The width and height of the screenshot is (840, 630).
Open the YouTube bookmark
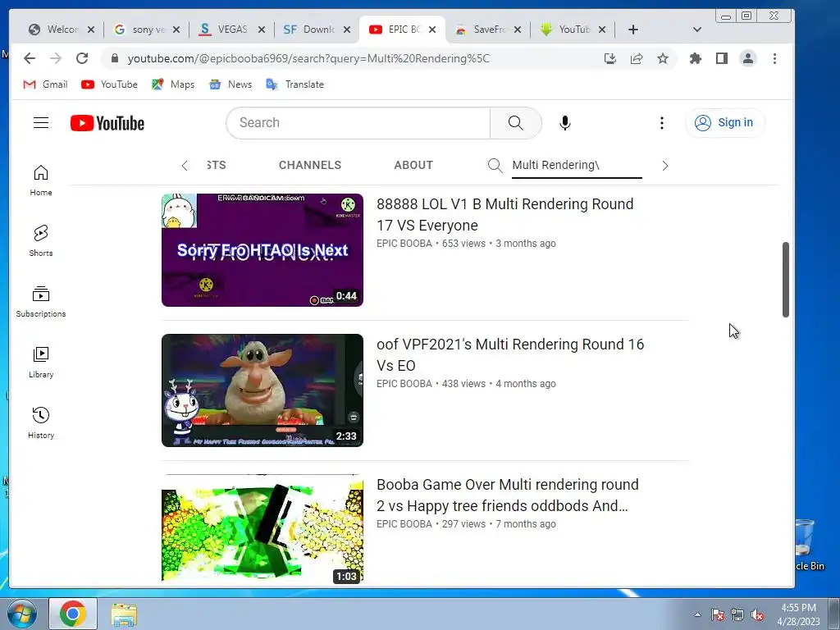pyautogui.click(x=110, y=84)
